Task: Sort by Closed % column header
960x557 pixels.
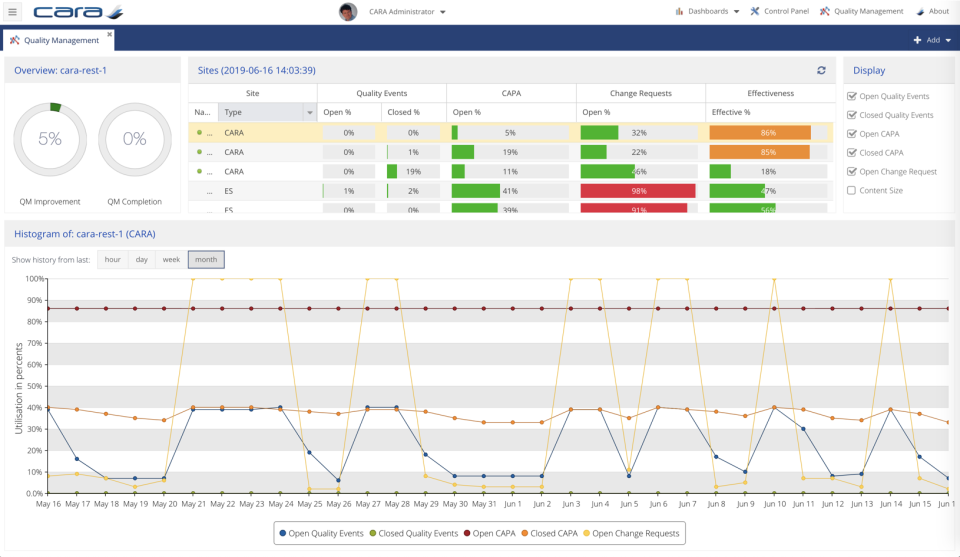Action: (x=413, y=112)
